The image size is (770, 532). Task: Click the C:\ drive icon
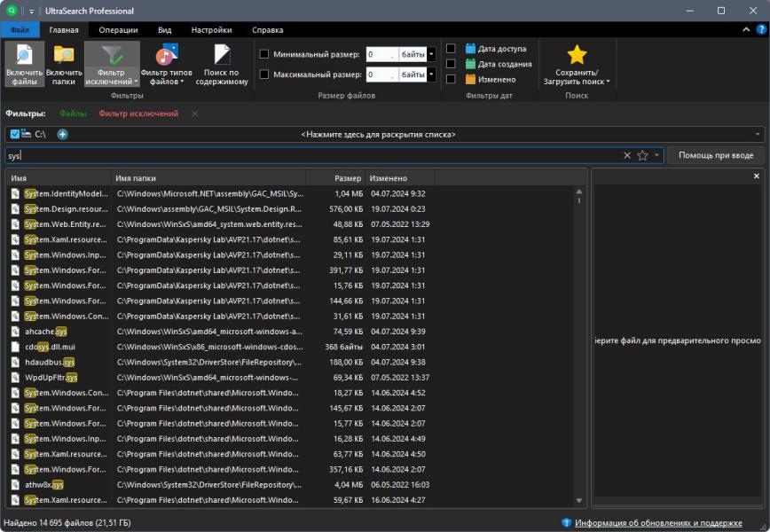click(x=26, y=134)
